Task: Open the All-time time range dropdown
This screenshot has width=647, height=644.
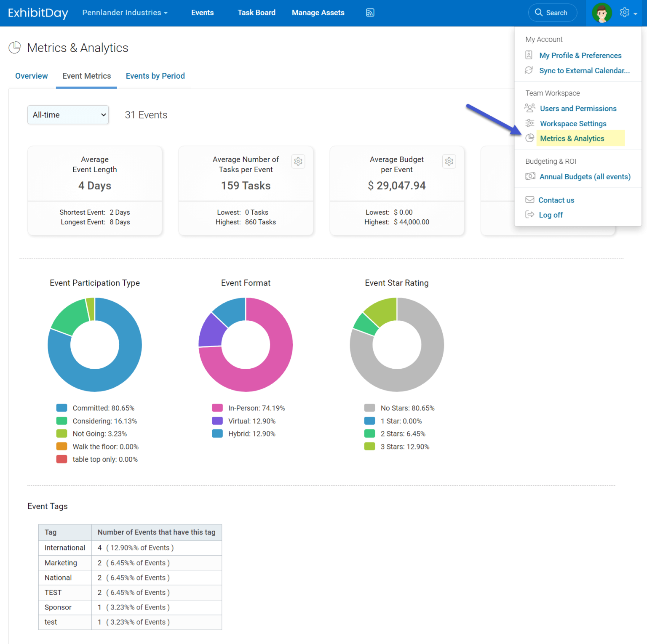Action: point(68,114)
